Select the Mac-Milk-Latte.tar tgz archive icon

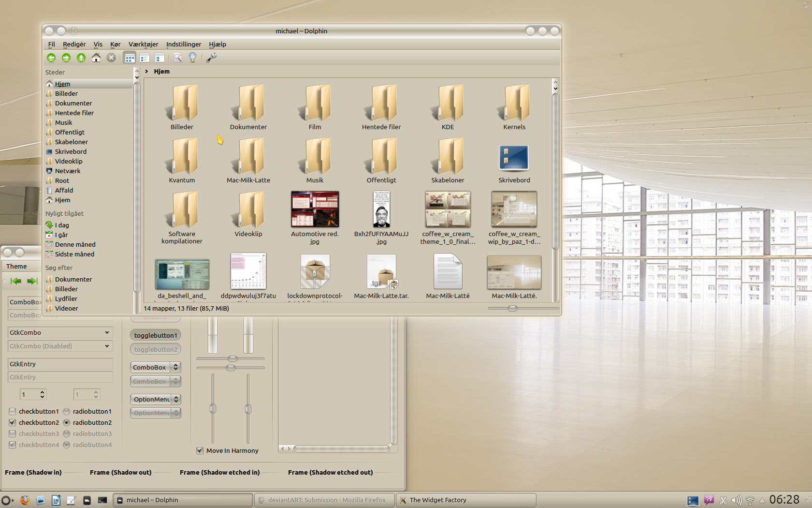(381, 272)
